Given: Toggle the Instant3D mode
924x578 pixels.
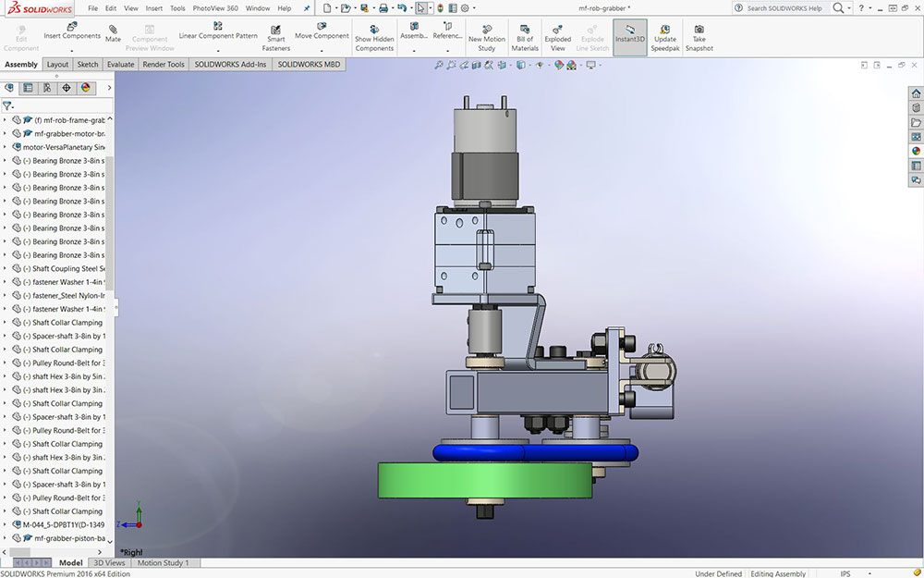Looking at the screenshot, I should coord(629,35).
